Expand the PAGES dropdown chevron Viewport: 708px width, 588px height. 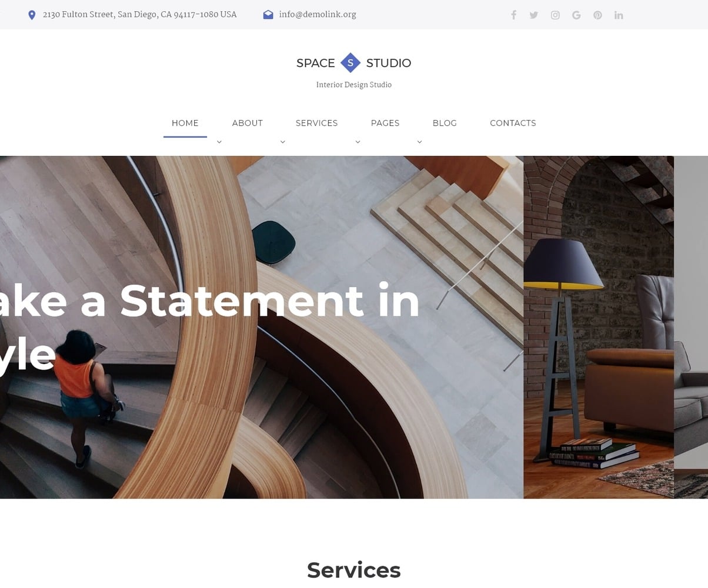click(358, 142)
